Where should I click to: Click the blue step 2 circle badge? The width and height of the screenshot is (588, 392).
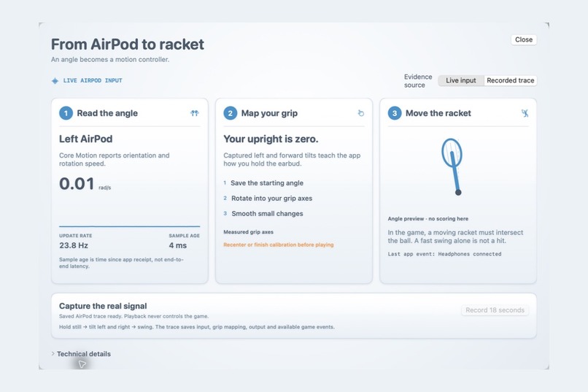click(231, 113)
